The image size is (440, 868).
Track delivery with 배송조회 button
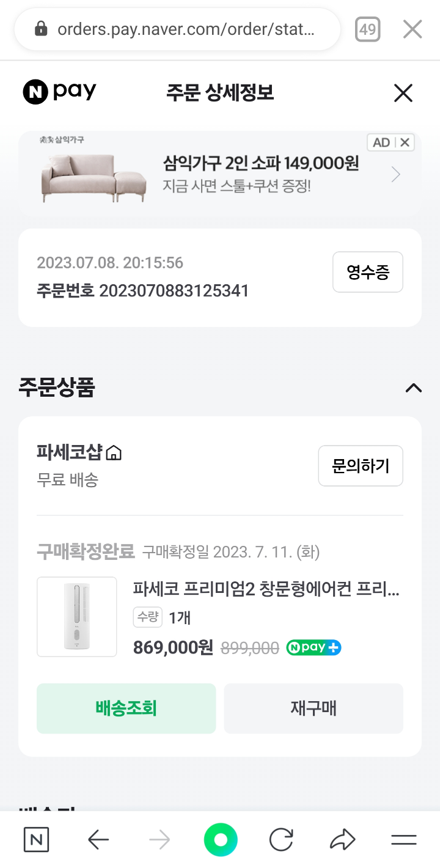(127, 708)
